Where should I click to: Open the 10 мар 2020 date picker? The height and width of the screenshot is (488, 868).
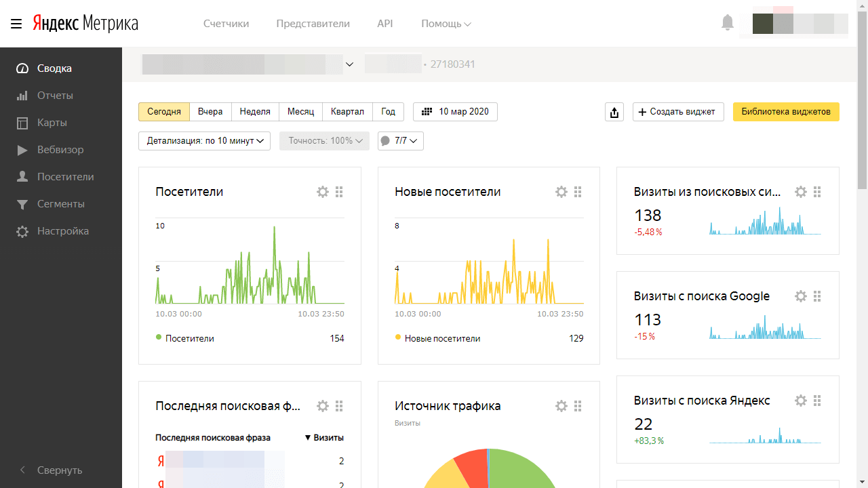coord(455,112)
